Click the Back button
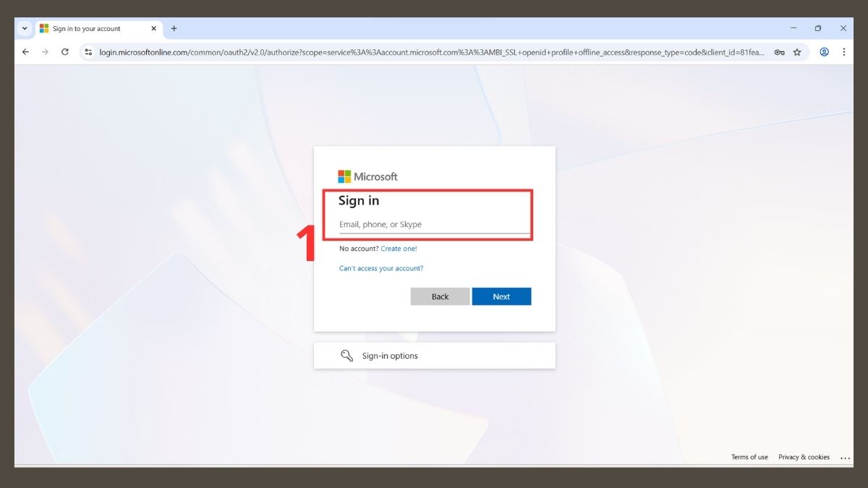The image size is (868, 488). (441, 296)
